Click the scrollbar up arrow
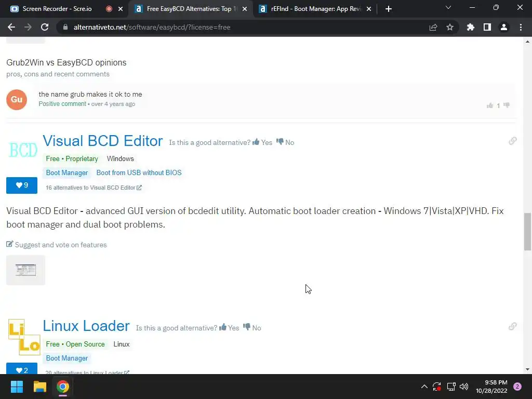The height and width of the screenshot is (399, 532). pyautogui.click(x=527, y=42)
